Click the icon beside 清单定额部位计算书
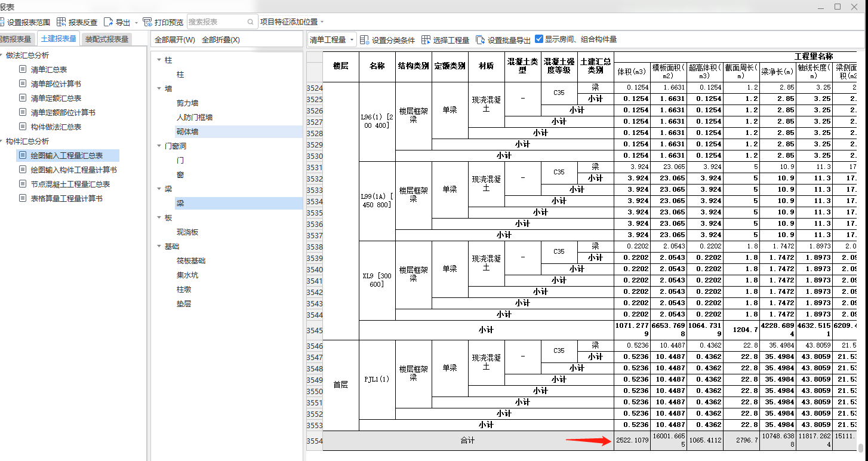This screenshot has height=461, width=868. (x=23, y=112)
